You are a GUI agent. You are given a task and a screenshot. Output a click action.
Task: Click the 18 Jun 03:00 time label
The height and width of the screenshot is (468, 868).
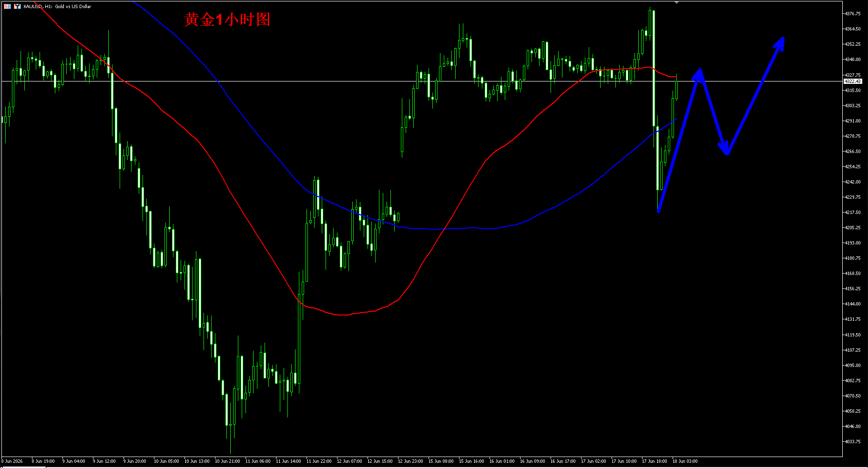pos(685,461)
